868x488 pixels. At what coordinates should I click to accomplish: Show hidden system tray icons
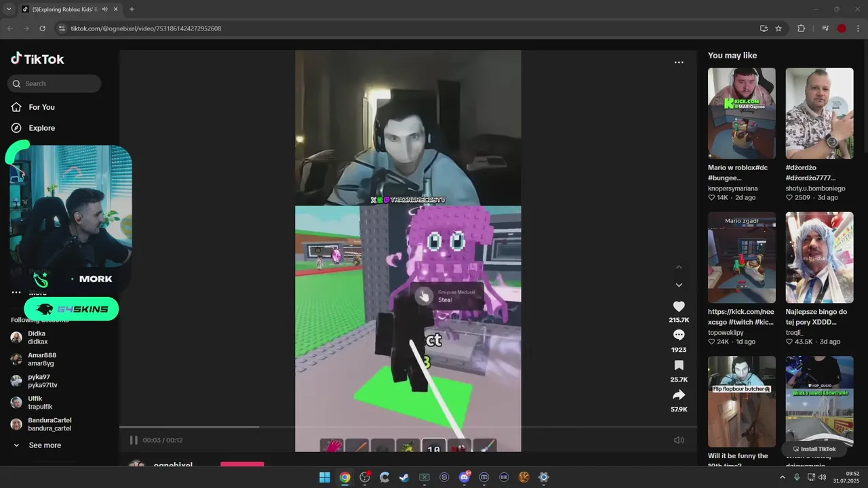point(783,477)
